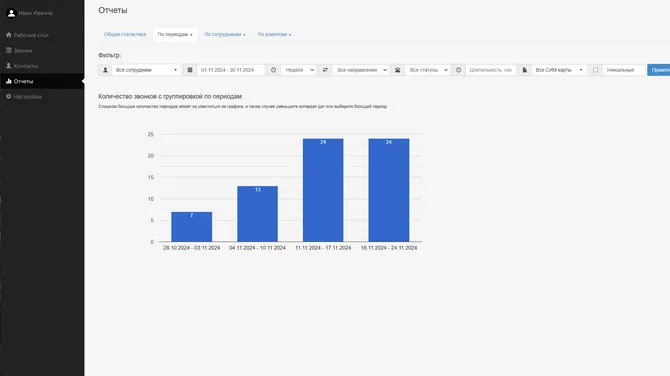
Task: Open the По сотрудникам tab menu
Action: click(x=225, y=34)
